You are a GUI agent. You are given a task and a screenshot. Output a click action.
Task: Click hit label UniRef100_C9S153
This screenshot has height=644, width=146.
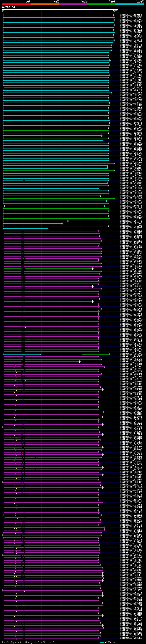click(131, 251)
